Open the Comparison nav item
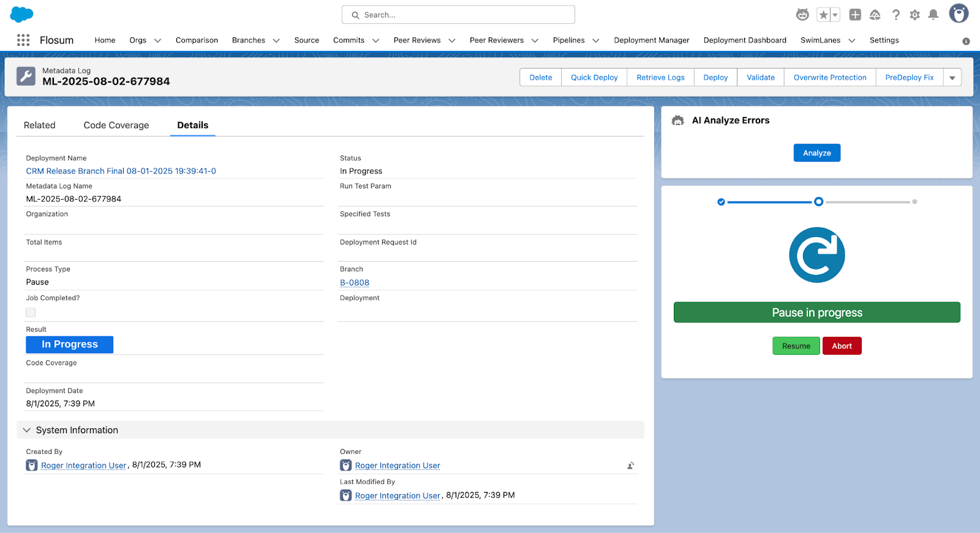The image size is (980, 533). pyautogui.click(x=197, y=40)
